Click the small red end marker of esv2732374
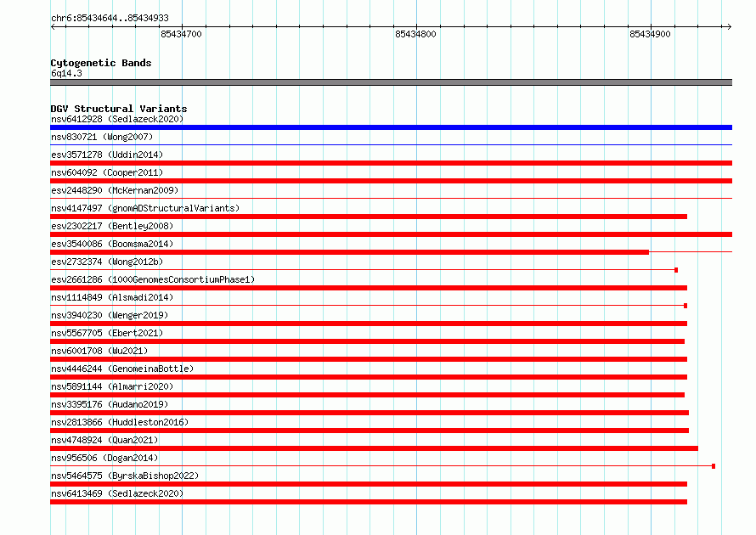 [x=676, y=270]
